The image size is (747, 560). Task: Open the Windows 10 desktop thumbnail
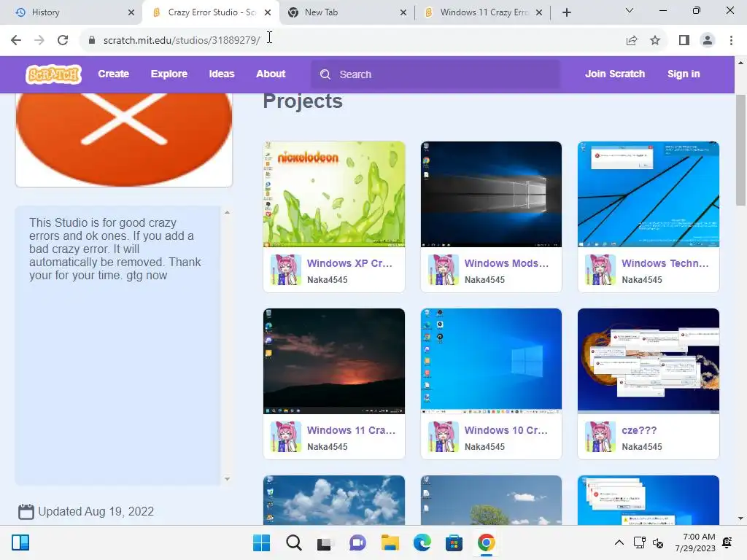click(491, 361)
